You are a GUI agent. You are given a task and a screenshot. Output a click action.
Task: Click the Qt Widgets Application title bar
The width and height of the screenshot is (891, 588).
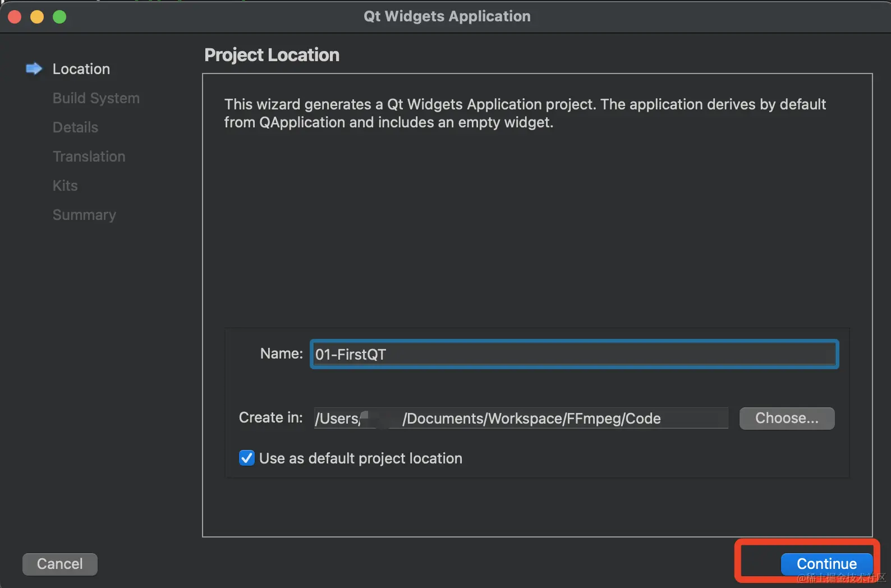[447, 16]
